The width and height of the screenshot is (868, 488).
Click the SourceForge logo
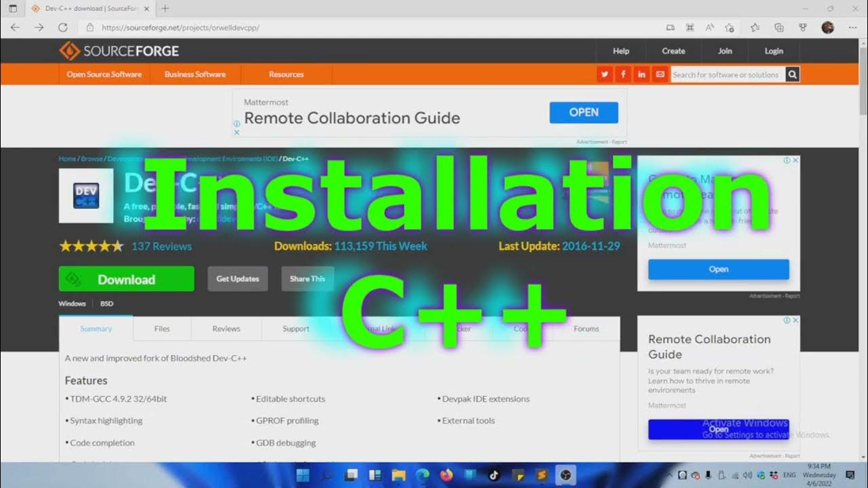pos(119,51)
